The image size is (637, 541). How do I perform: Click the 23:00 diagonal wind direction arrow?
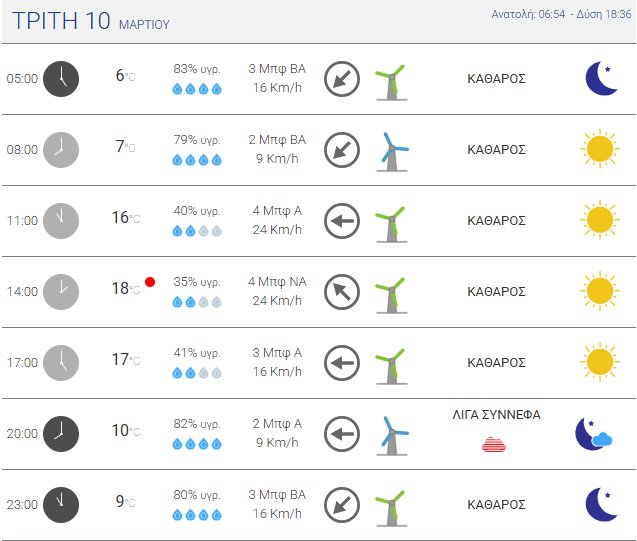[x=342, y=505]
